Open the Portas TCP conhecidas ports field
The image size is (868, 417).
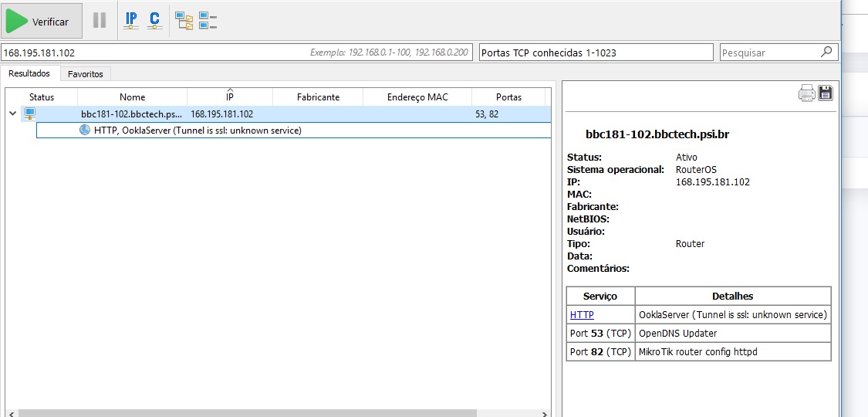[596, 53]
